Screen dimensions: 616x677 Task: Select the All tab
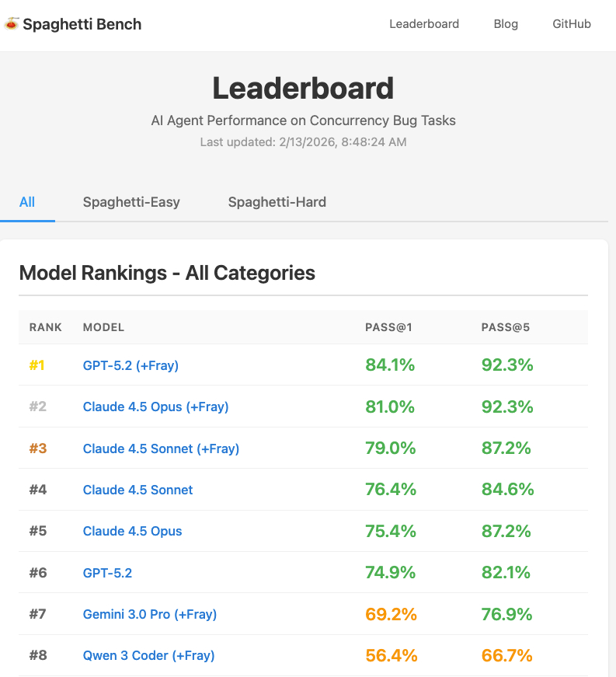pyautogui.click(x=27, y=202)
